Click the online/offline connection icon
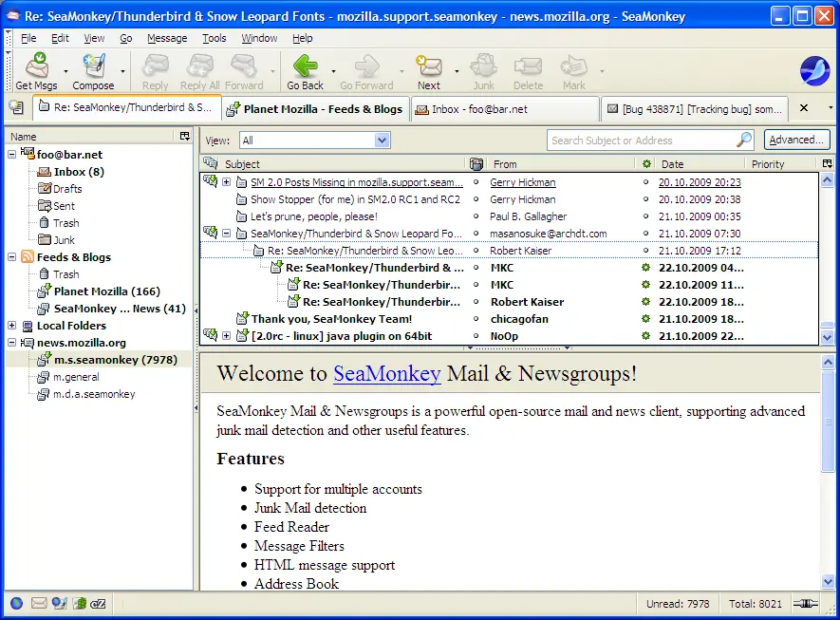 pyautogui.click(x=806, y=604)
